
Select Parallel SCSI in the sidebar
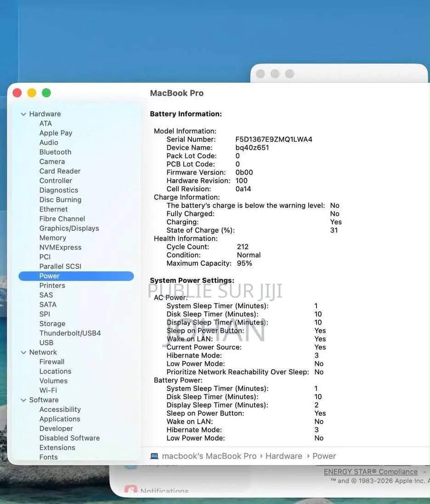pos(60,266)
